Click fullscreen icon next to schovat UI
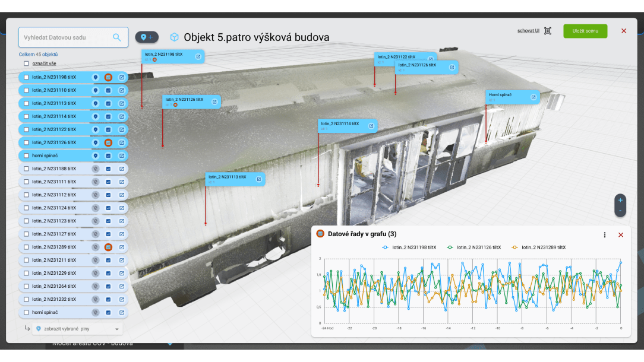 (x=548, y=31)
